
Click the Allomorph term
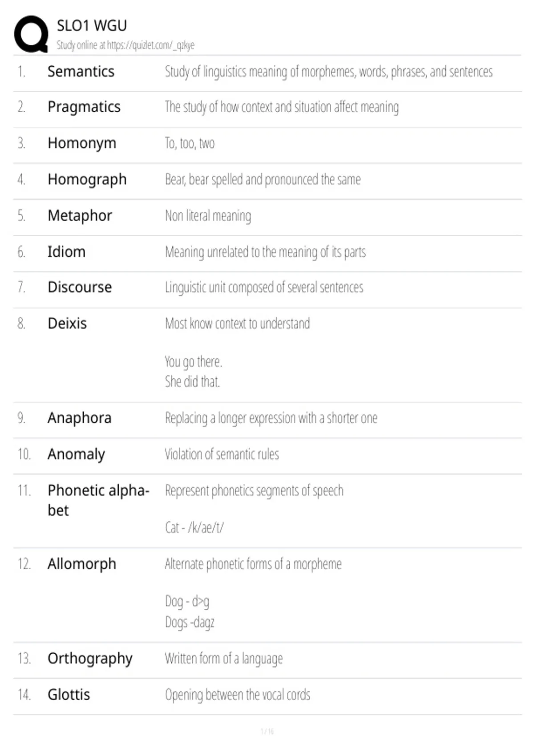click(x=82, y=564)
